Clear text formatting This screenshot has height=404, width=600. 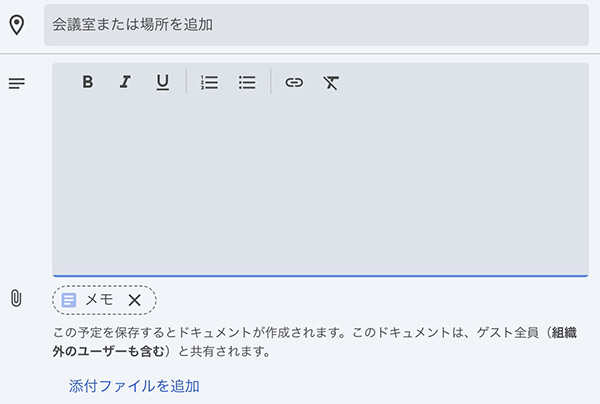point(331,83)
